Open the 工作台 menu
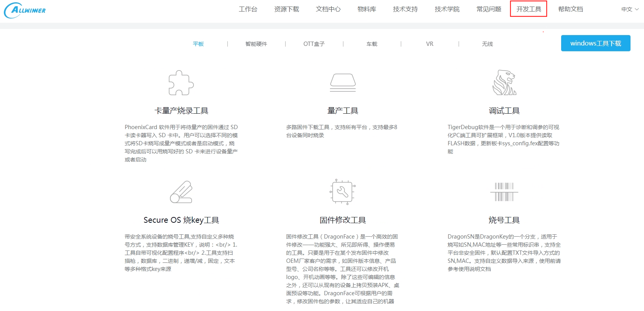Viewport: 644px width, 311px height. click(248, 9)
